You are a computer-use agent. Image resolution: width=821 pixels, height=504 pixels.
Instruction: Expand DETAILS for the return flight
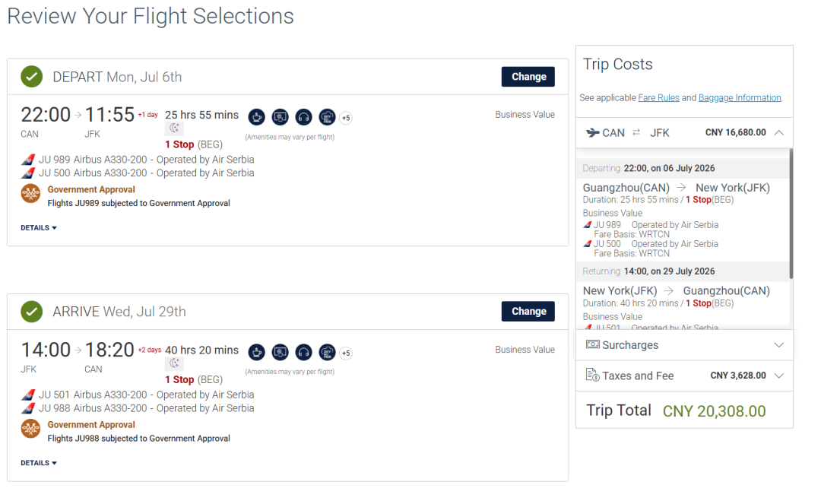(39, 463)
